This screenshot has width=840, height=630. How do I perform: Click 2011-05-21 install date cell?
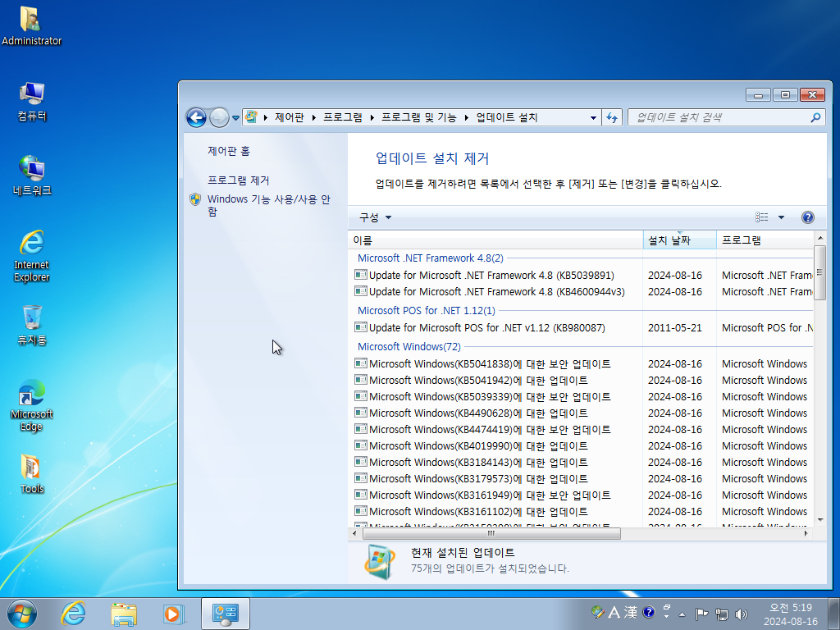tap(674, 328)
